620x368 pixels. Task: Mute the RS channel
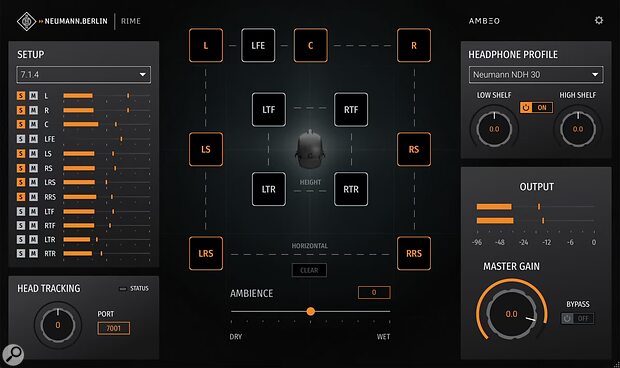point(34,168)
